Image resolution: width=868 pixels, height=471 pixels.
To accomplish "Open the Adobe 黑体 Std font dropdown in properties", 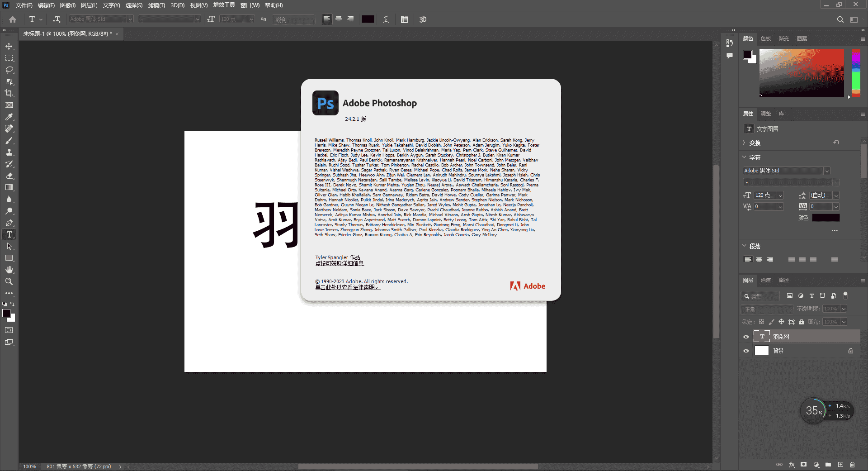I will [827, 171].
